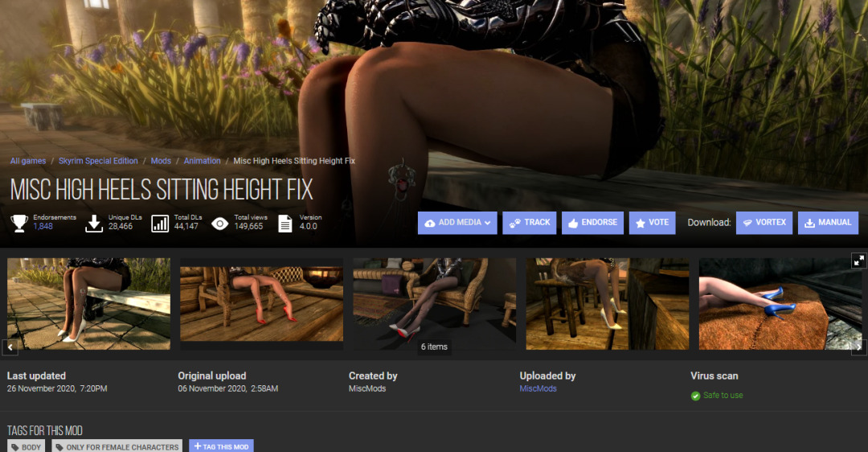Click the Version document icon

(285, 224)
